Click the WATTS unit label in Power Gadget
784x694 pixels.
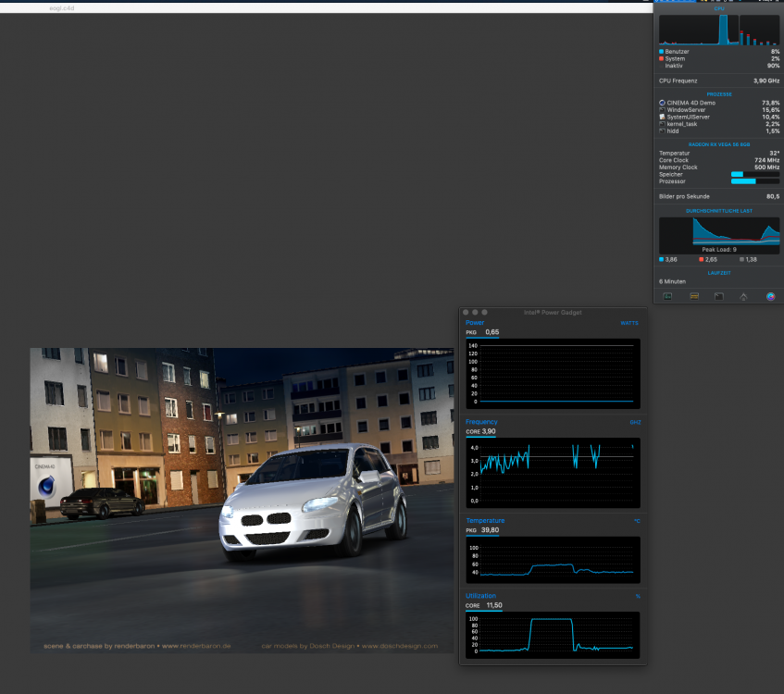(629, 323)
